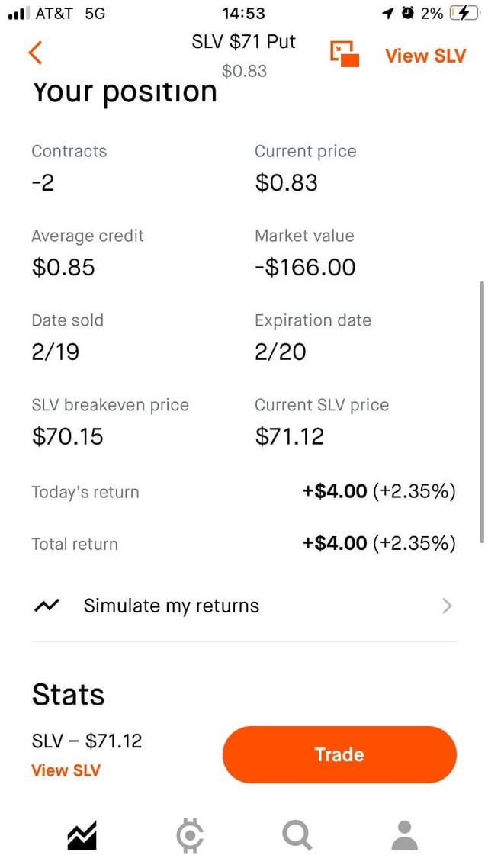This screenshot has width=488, height=868.
Task: Tap the back arrow icon
Action: coord(35,53)
